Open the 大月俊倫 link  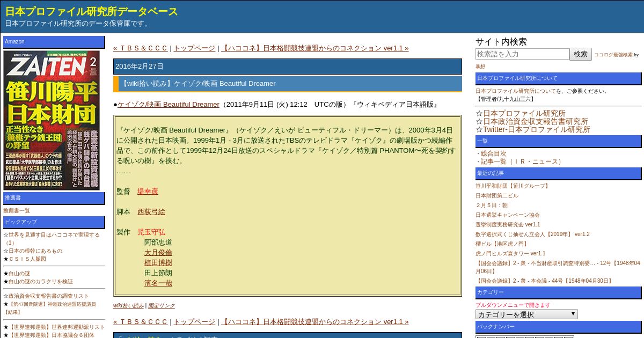[x=158, y=253]
